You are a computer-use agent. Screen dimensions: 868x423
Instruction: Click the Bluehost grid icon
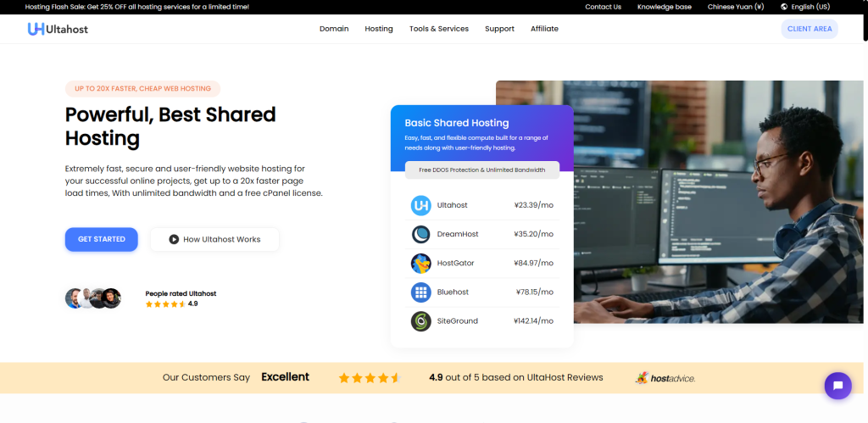click(x=420, y=292)
